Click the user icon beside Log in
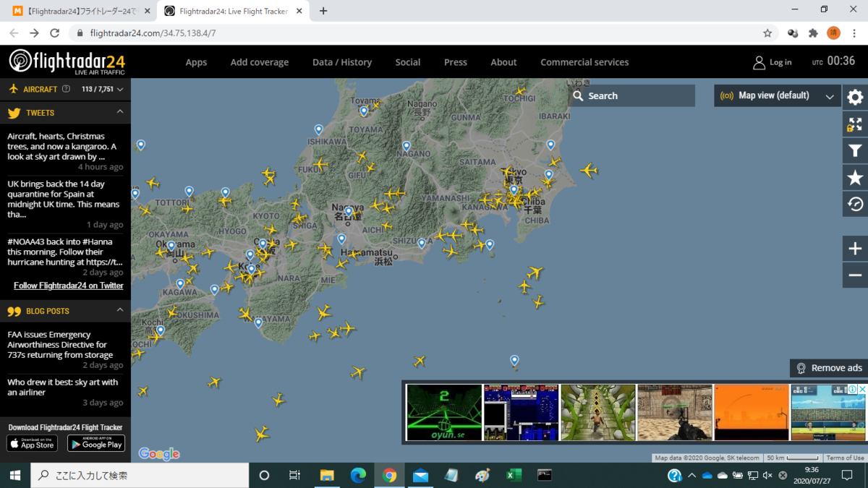This screenshot has height=488, width=868. tap(759, 62)
